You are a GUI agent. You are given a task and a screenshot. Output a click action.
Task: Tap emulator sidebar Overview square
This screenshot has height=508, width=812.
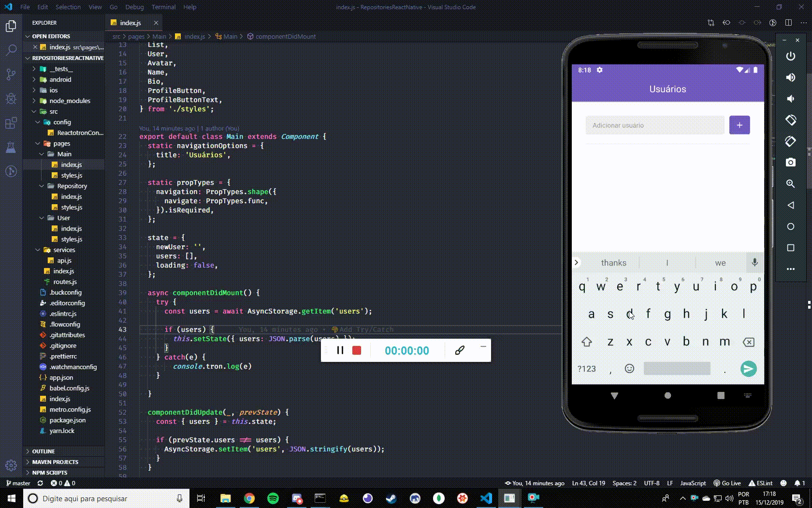point(791,248)
